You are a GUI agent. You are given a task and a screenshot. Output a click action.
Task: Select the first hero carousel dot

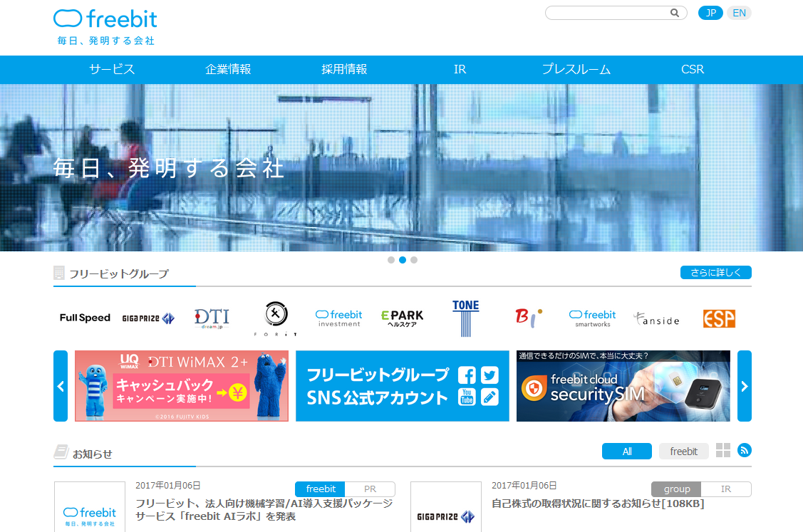click(x=391, y=260)
